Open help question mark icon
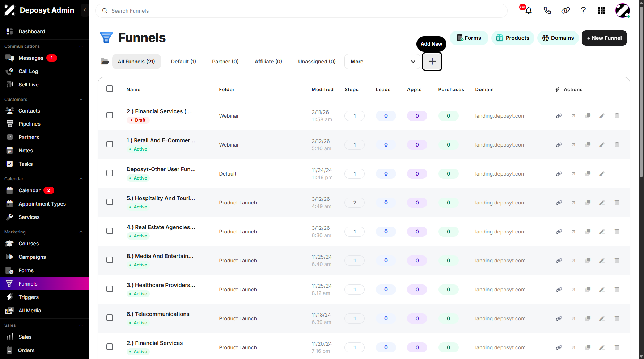The image size is (644, 359). (583, 10)
